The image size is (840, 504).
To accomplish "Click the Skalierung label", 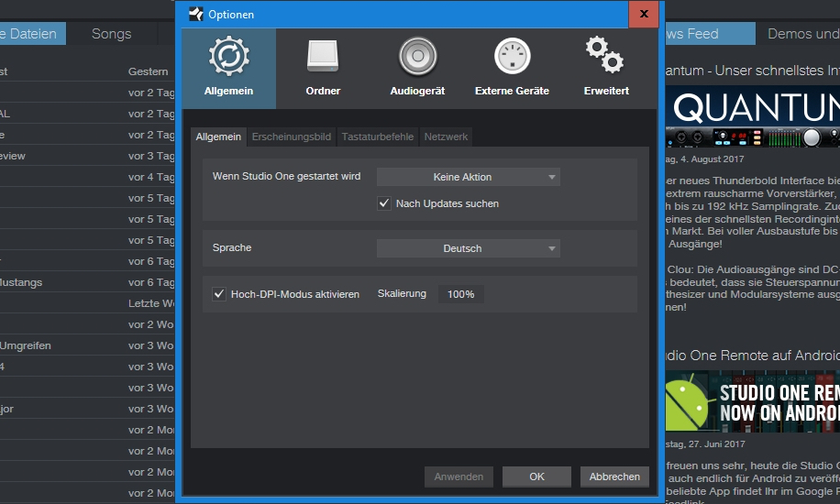I will coord(402,293).
